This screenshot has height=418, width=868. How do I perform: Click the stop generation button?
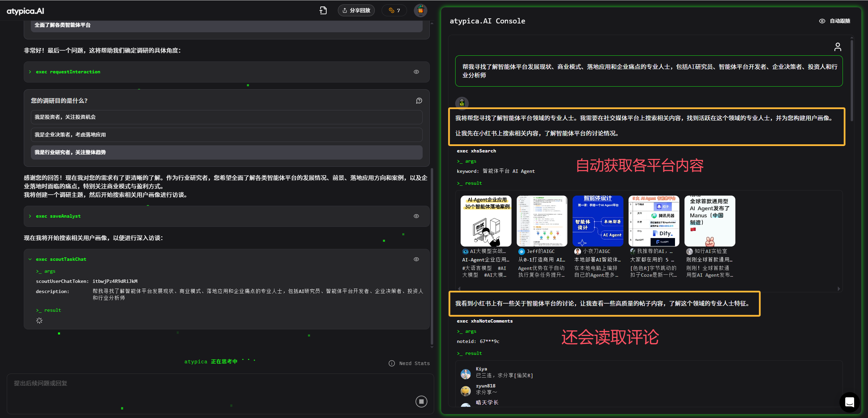(x=421, y=401)
